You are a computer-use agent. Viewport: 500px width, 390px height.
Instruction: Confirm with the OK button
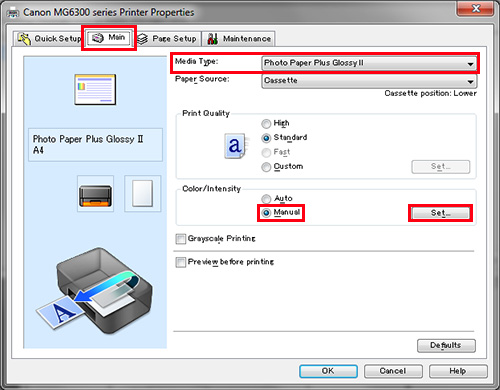pos(328,371)
